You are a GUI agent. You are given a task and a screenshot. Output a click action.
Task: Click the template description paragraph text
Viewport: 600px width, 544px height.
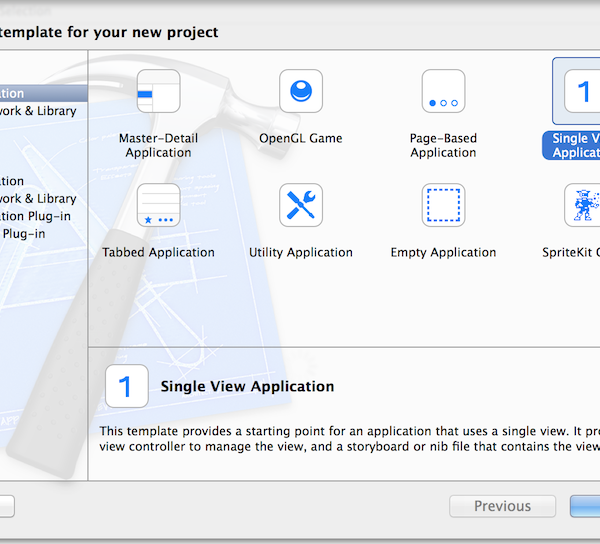click(350, 439)
